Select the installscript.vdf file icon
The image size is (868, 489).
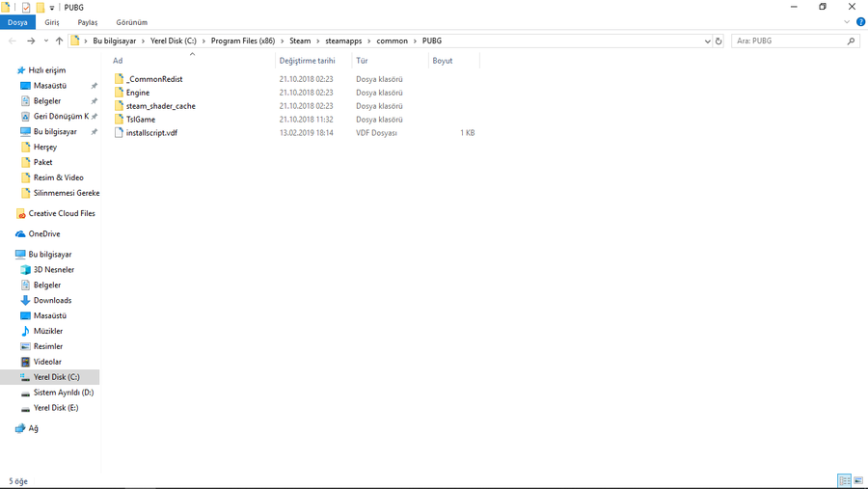[119, 132]
